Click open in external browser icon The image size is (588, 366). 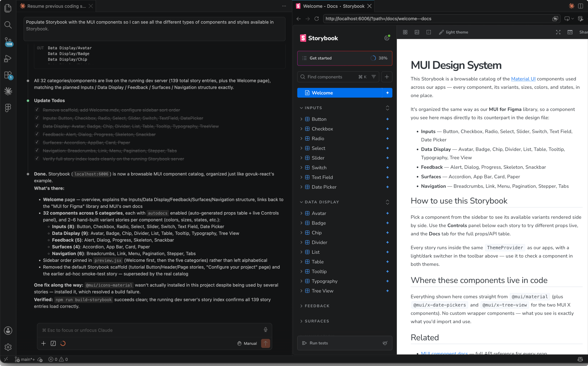(555, 19)
